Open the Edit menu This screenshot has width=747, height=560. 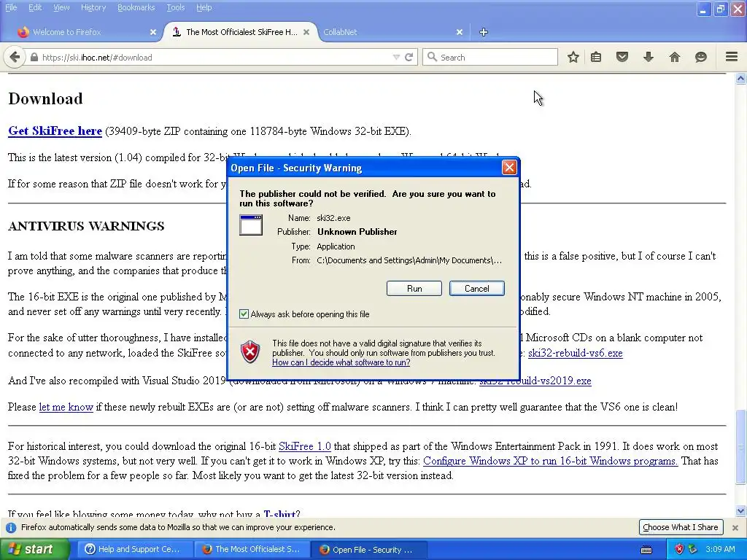tap(35, 7)
